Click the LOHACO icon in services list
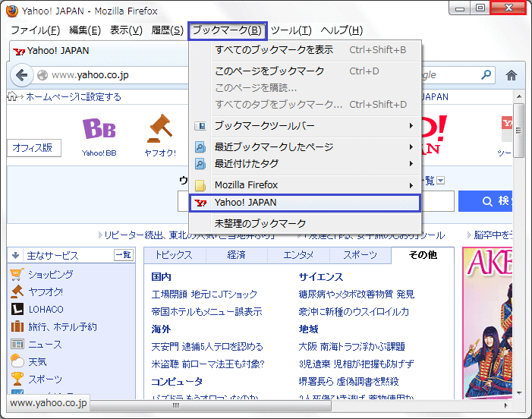The width and height of the screenshot is (532, 419). point(17,310)
